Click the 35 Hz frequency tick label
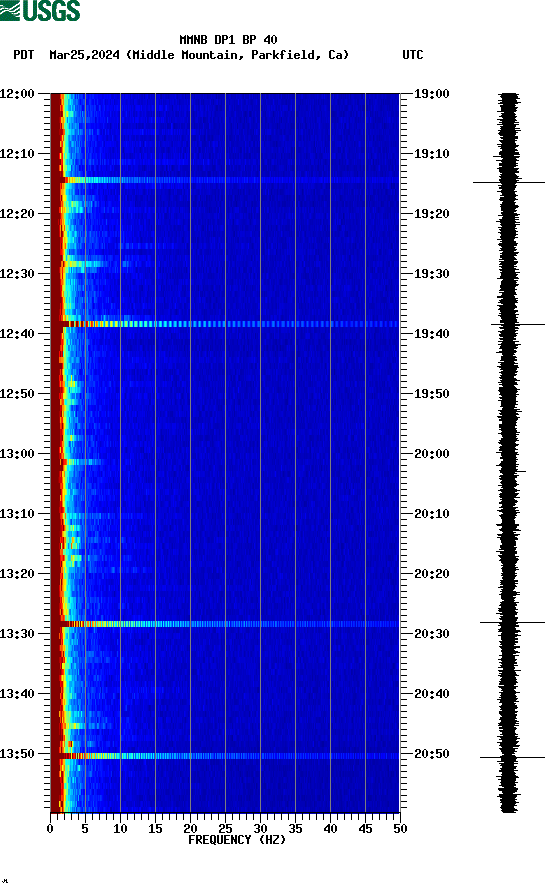The height and width of the screenshot is (892, 552). click(295, 829)
